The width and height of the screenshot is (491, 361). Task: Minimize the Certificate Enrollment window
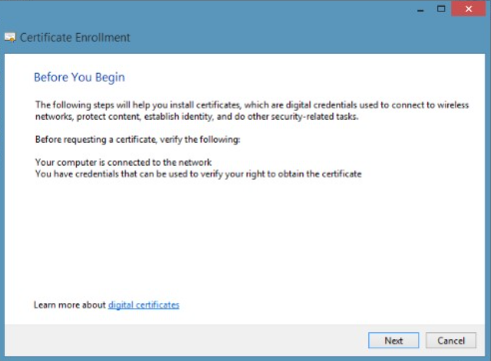coord(421,10)
